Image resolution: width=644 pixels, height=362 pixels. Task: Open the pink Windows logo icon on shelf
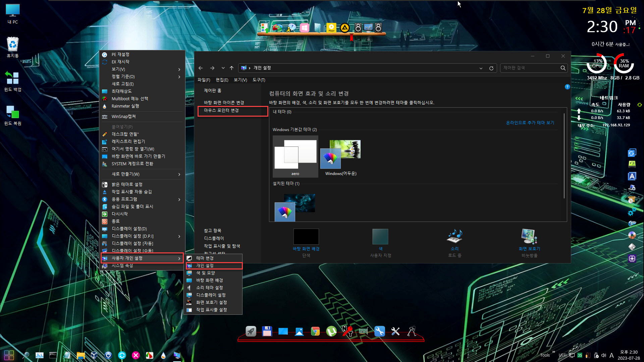305,28
